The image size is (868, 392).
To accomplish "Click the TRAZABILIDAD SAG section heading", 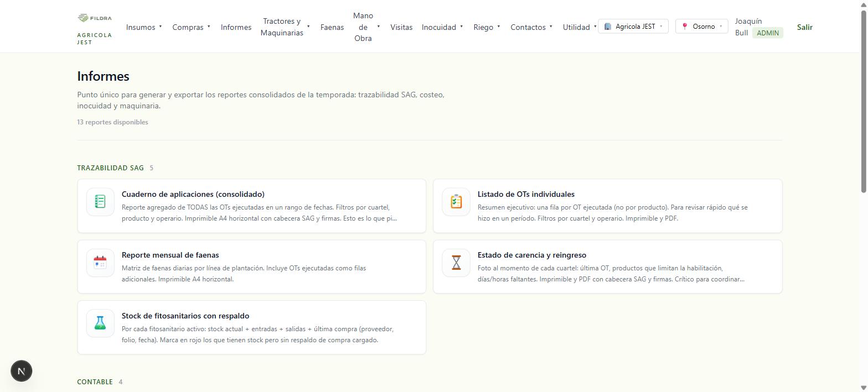I will point(110,168).
